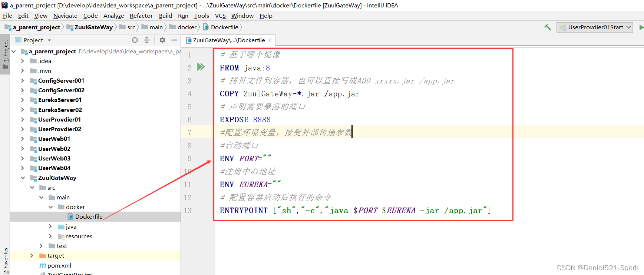This screenshot has height=275, width=644.
Task: Select the resources folder in tree
Action: [79, 236]
